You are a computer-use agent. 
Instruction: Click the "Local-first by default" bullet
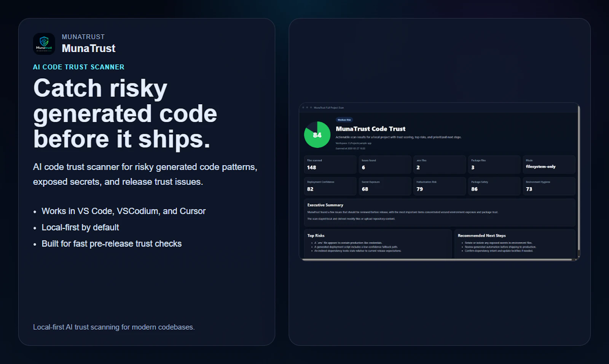click(x=80, y=227)
